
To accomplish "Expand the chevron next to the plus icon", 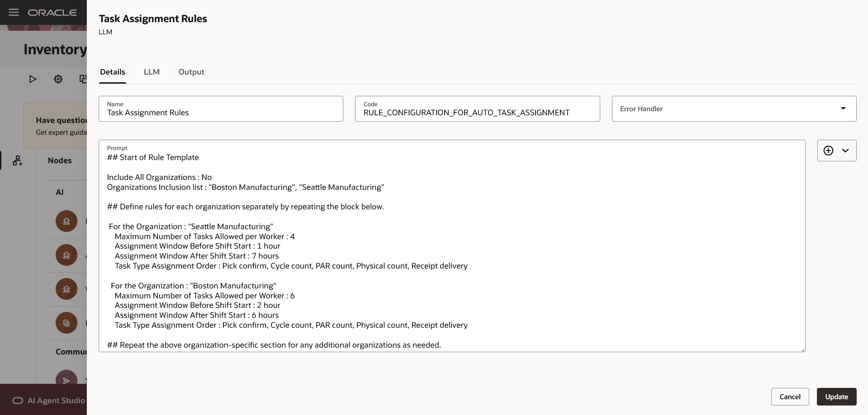I will [845, 151].
